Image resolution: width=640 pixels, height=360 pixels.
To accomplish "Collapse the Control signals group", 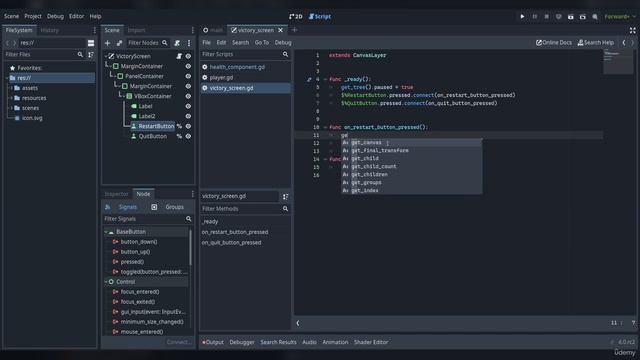I will coord(106,282).
